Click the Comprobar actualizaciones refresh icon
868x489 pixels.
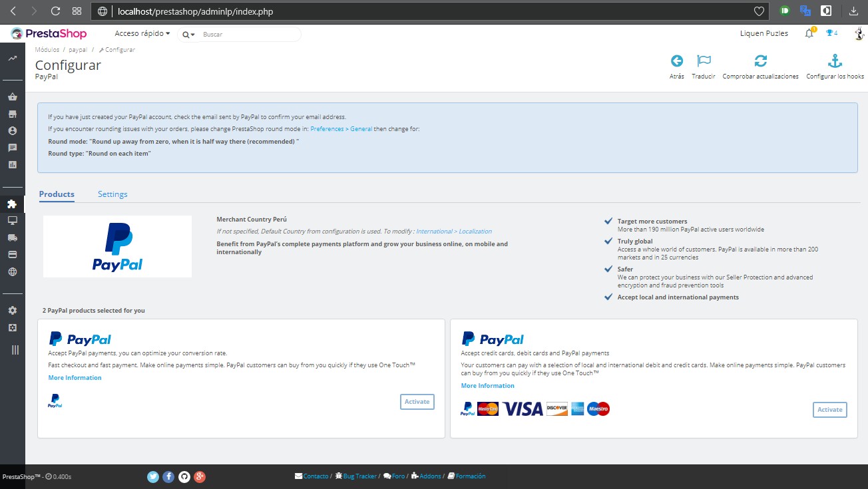(x=761, y=61)
